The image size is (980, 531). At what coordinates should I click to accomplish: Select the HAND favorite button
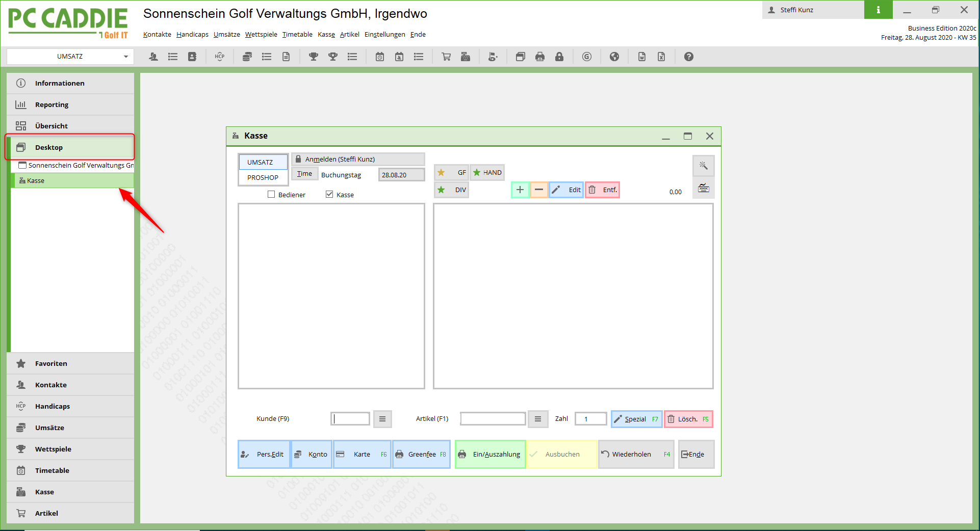pyautogui.click(x=487, y=172)
